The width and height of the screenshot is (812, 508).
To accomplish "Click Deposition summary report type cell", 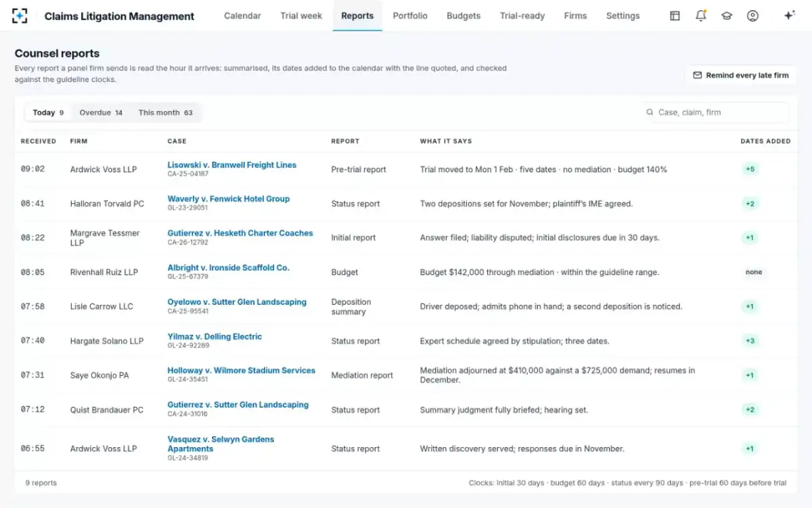I will (351, 307).
